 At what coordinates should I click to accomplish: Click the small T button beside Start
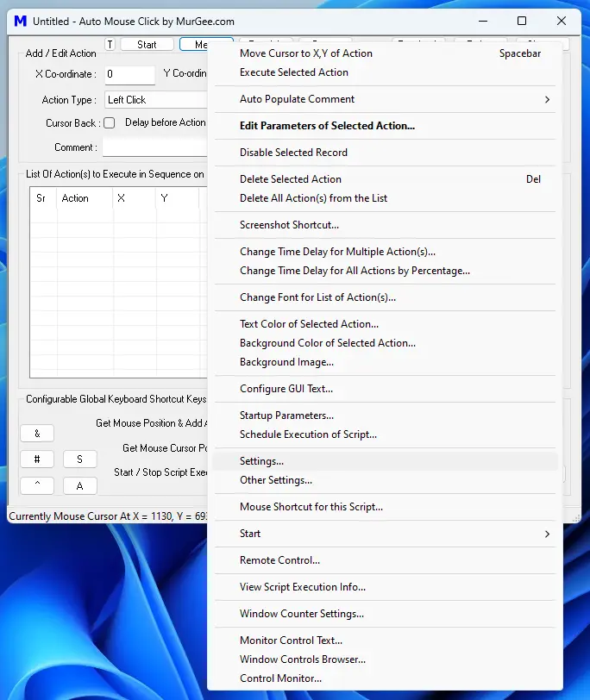110,44
